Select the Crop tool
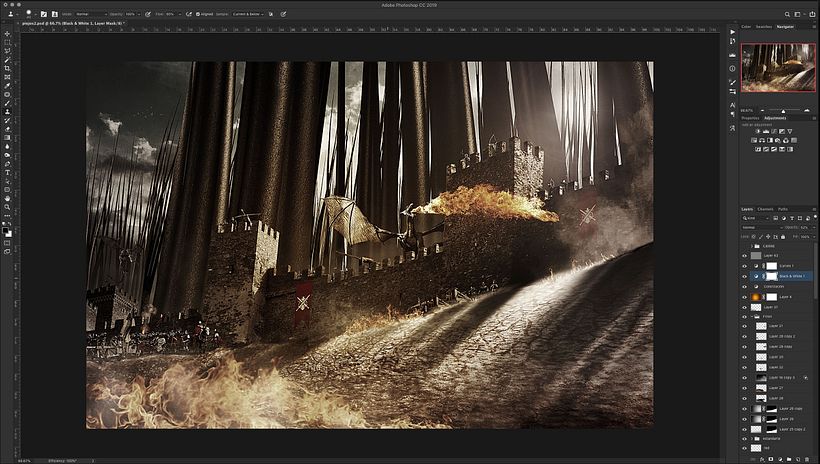 [x=7, y=69]
